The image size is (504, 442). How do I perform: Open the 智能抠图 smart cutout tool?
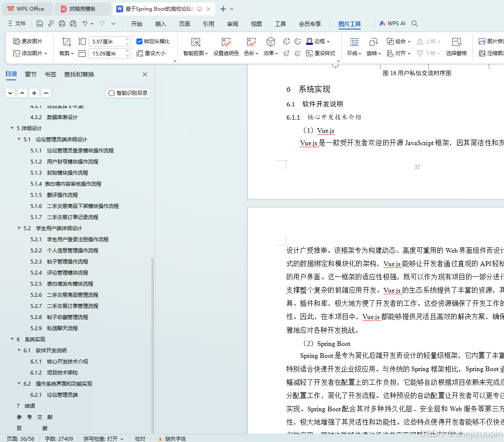coord(195,47)
